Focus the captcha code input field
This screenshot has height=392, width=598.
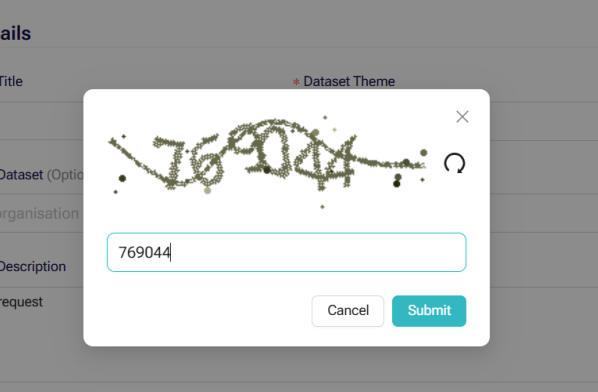click(286, 252)
